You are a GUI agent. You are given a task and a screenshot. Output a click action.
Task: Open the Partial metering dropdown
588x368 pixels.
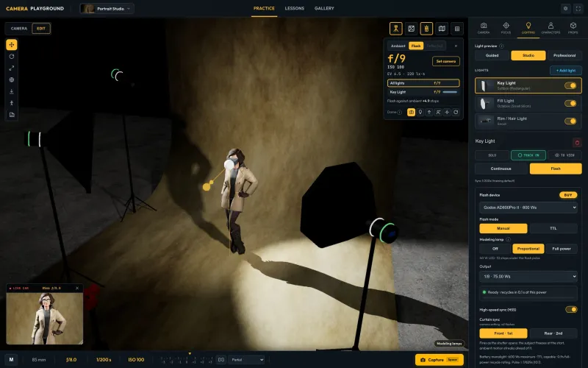(x=246, y=360)
